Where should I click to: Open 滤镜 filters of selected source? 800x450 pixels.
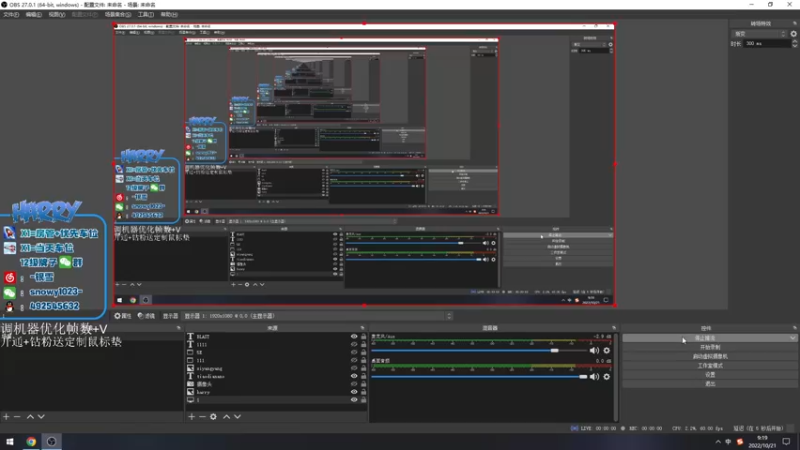146,316
